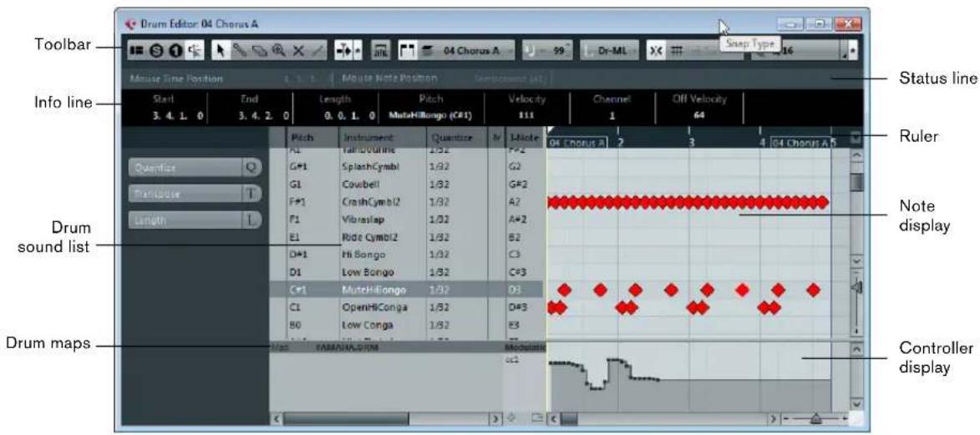This screenshot has height=435, width=980.
Task: Click the Instrument column header
Action: [383, 138]
